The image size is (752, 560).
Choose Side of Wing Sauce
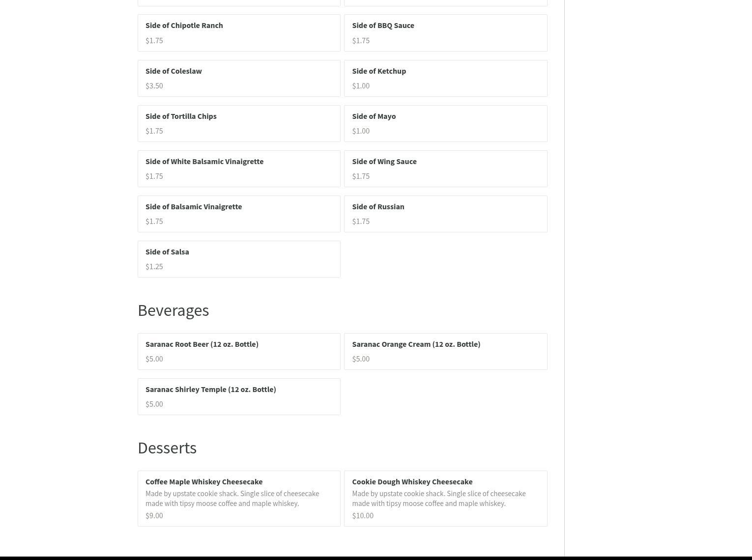coord(445,168)
